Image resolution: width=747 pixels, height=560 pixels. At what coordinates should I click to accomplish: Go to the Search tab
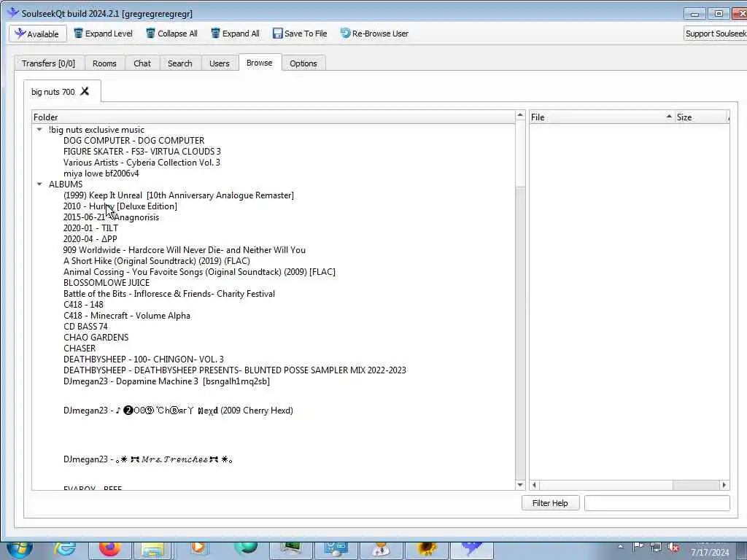click(179, 63)
